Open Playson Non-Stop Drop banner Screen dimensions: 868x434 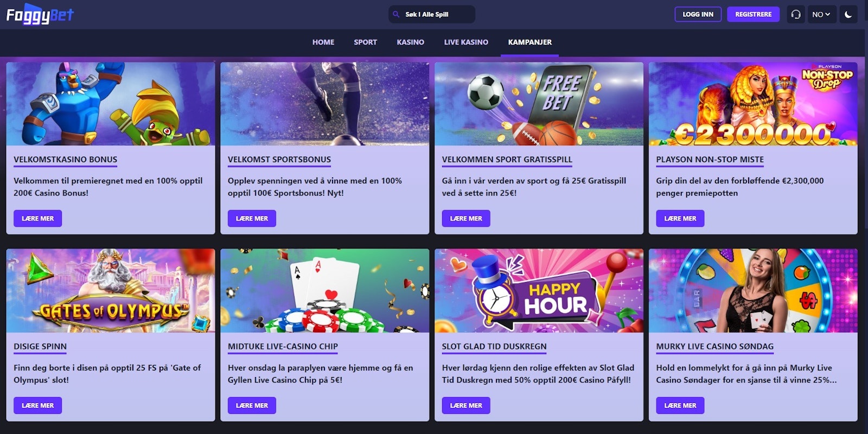(x=753, y=104)
